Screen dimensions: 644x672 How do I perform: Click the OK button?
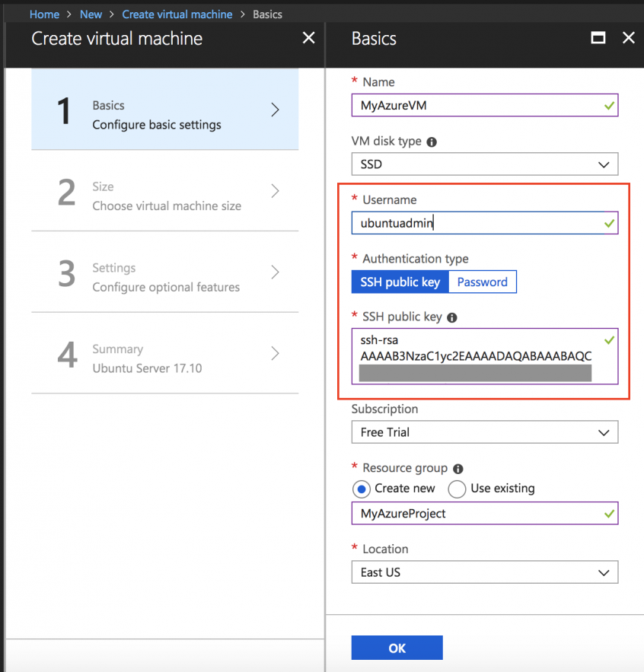tap(397, 648)
